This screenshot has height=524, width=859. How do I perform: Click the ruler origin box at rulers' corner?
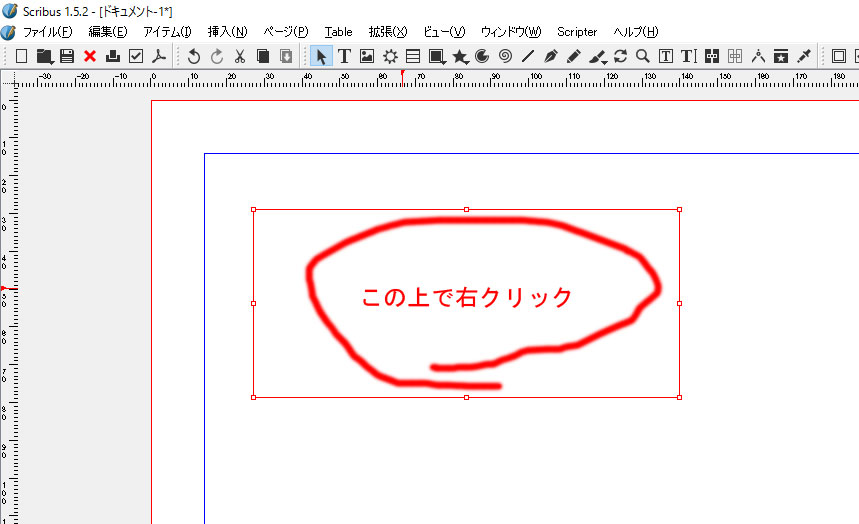click(x=8, y=78)
